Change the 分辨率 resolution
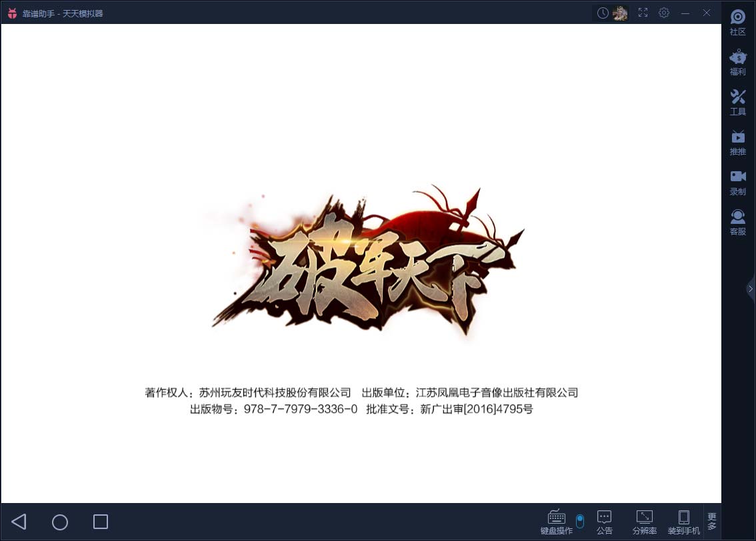 point(645,522)
